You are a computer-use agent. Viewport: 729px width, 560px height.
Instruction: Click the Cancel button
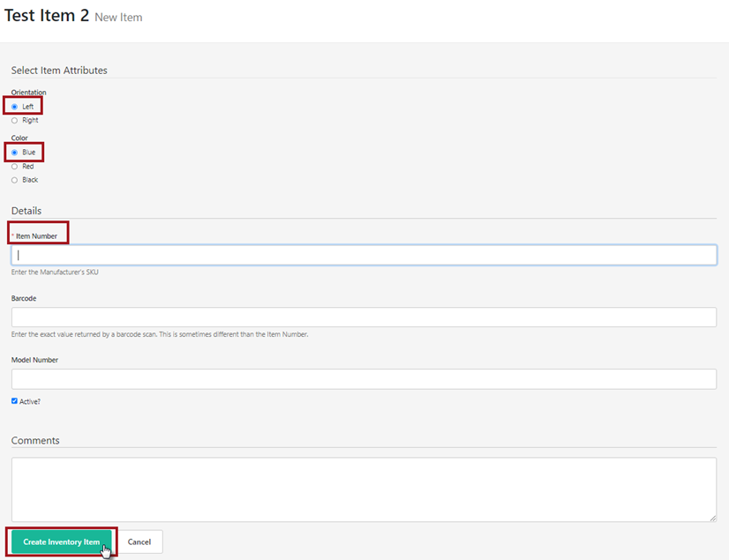[x=139, y=541]
